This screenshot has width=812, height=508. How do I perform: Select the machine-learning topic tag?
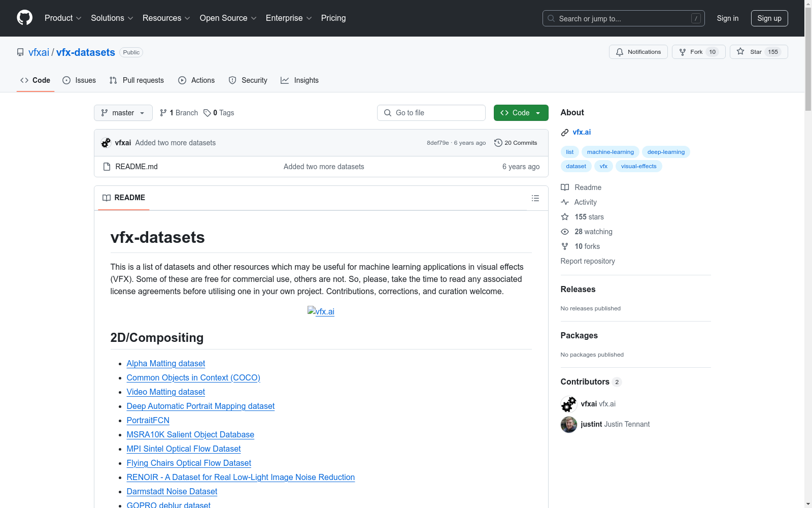611,152
